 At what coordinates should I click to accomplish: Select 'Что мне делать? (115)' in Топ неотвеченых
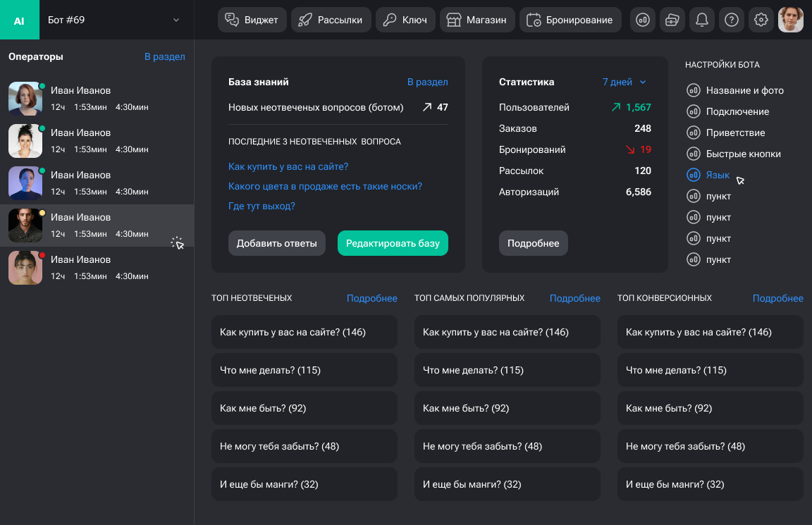(304, 370)
